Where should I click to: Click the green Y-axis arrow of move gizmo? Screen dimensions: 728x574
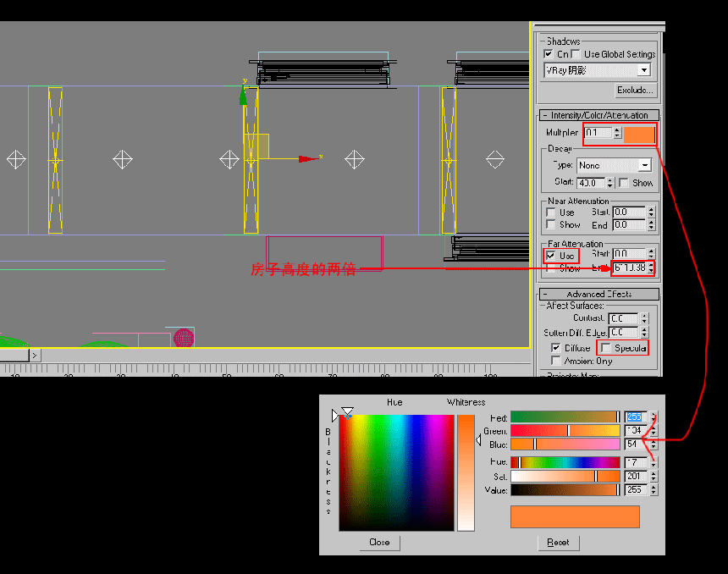(x=243, y=95)
